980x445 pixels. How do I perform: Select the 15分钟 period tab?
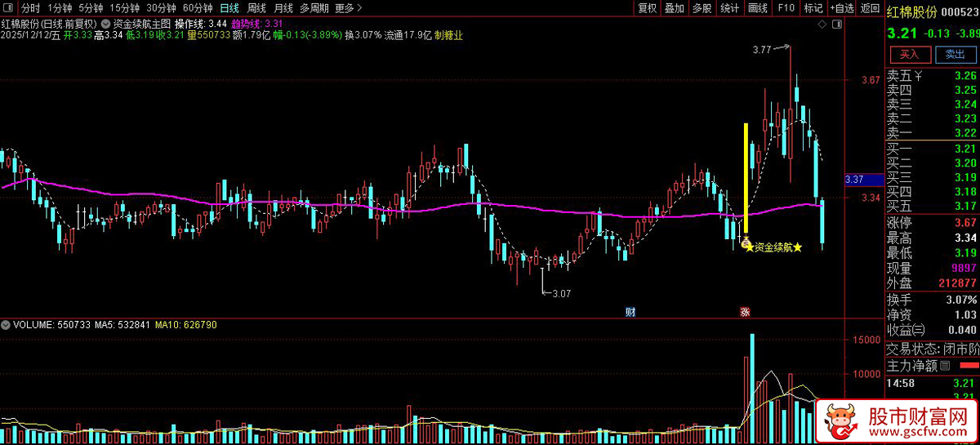coord(124,8)
